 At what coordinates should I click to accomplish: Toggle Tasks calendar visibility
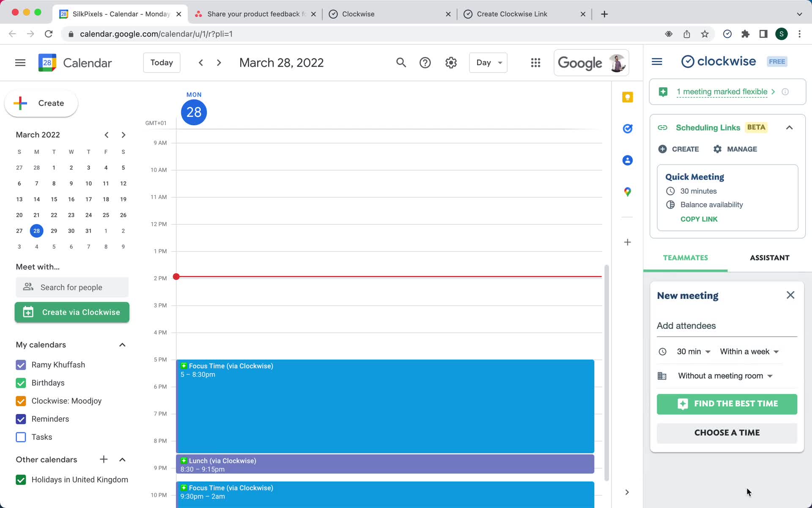pyautogui.click(x=21, y=436)
